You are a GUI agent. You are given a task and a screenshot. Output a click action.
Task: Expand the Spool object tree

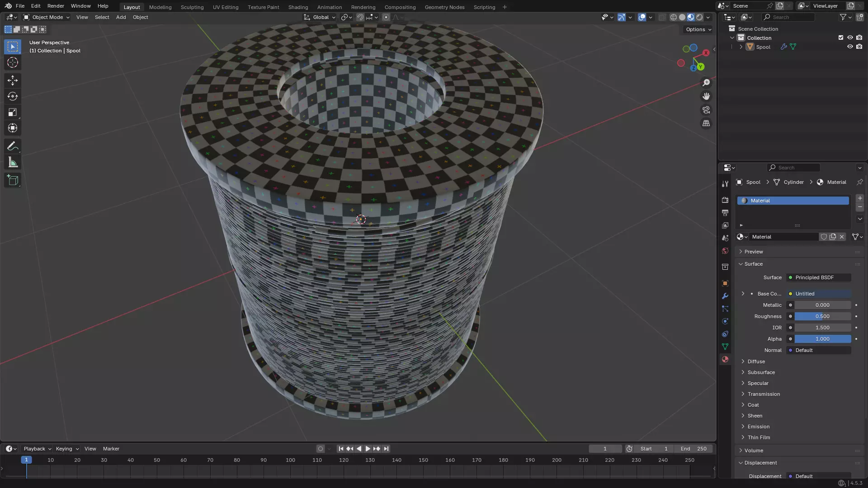(741, 47)
